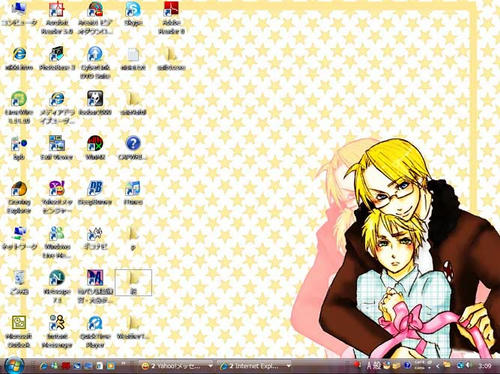Open the メディアドライブ shortcut with IE logo
The height and width of the screenshot is (374, 500).
(57, 107)
